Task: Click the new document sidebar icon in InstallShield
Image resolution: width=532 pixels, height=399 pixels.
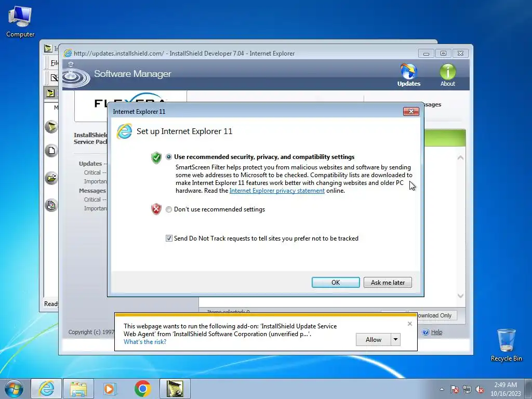Action: [51, 151]
